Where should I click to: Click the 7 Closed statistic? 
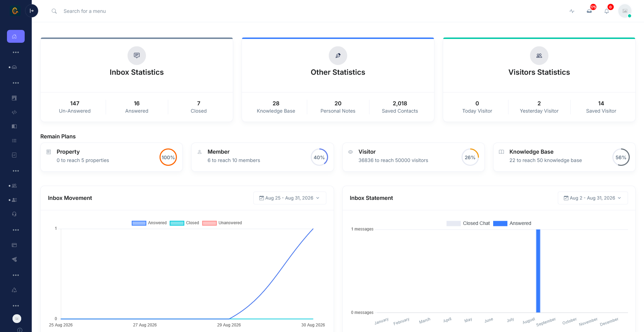pos(199,107)
